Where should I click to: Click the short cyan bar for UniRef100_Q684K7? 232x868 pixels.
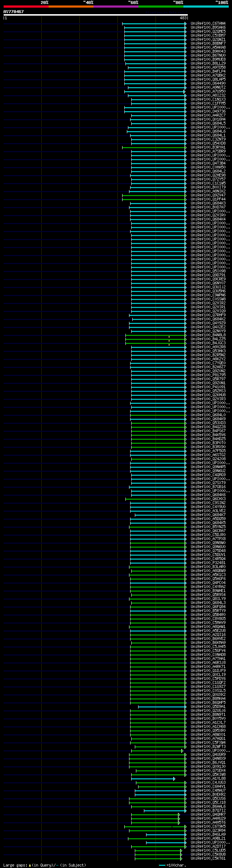click(x=161, y=515)
